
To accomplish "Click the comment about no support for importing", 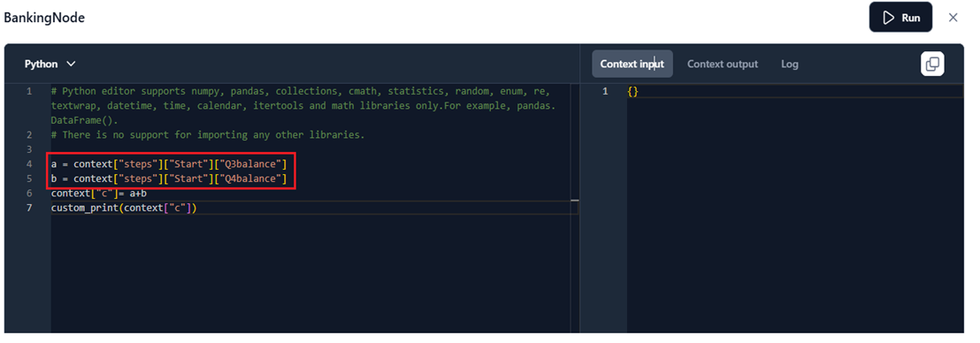I will click(x=208, y=135).
